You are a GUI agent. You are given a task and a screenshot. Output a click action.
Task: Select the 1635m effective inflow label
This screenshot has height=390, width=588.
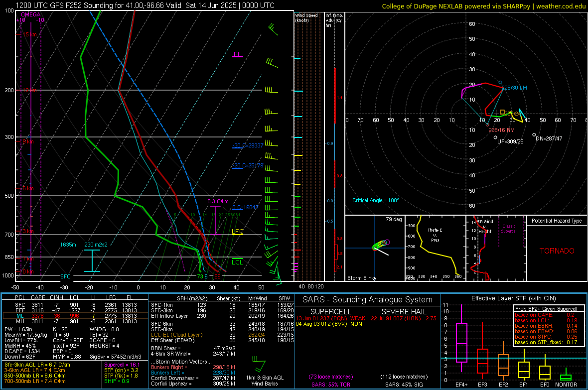(x=68, y=245)
